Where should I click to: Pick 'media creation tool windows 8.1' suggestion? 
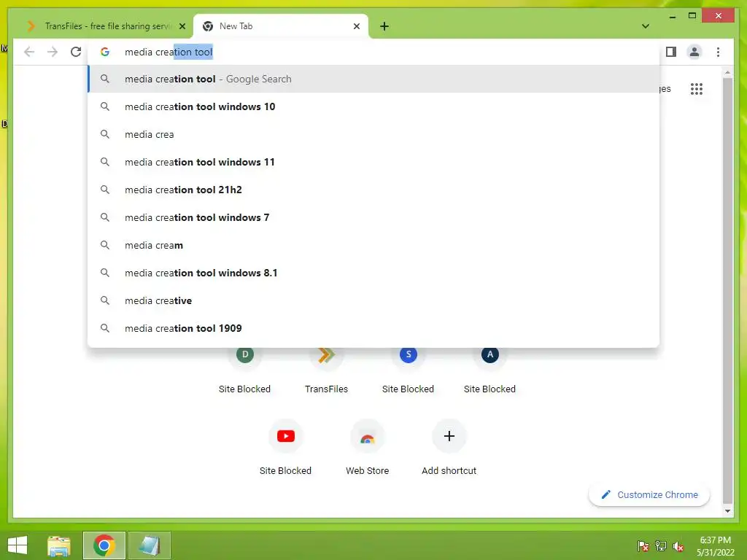[374, 273]
